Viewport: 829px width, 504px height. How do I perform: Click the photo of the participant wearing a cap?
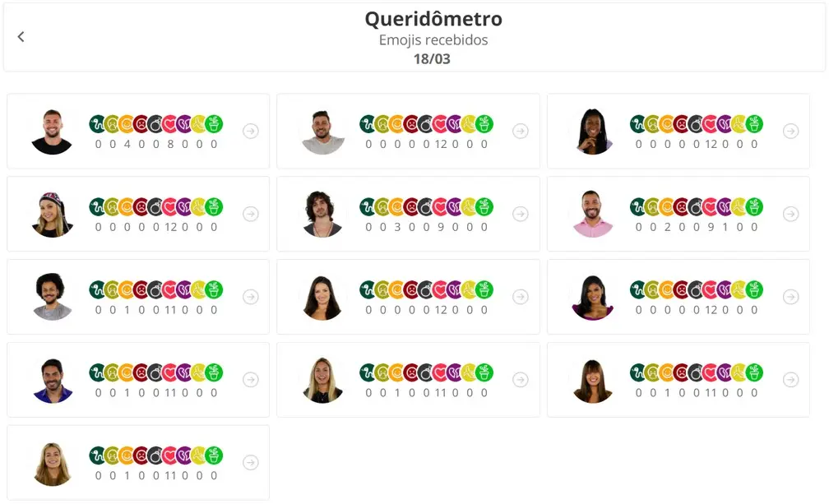pyautogui.click(x=50, y=214)
